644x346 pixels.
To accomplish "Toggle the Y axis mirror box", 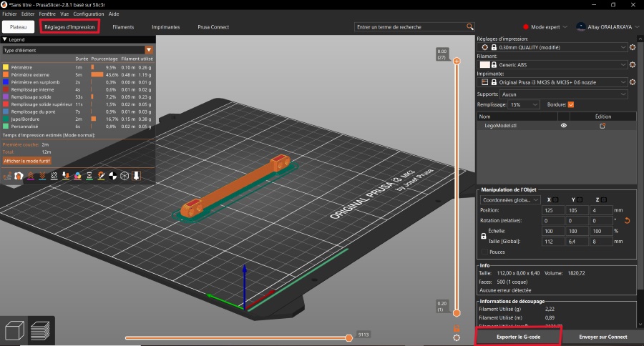I will (580, 200).
